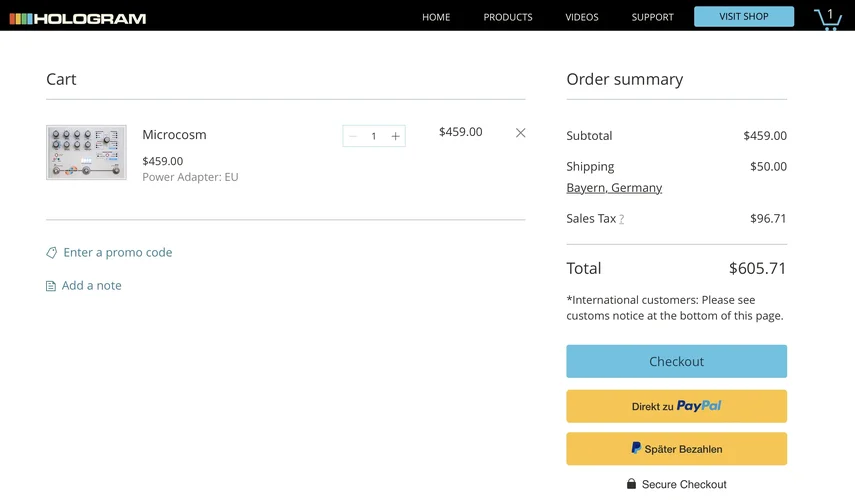The image size is (855, 500).
Task: Click the note document icon
Action: click(51, 286)
